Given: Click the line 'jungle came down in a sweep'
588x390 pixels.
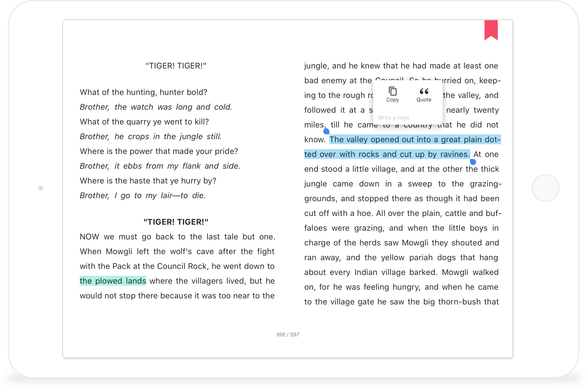Looking at the screenshot, I should click(403, 184).
